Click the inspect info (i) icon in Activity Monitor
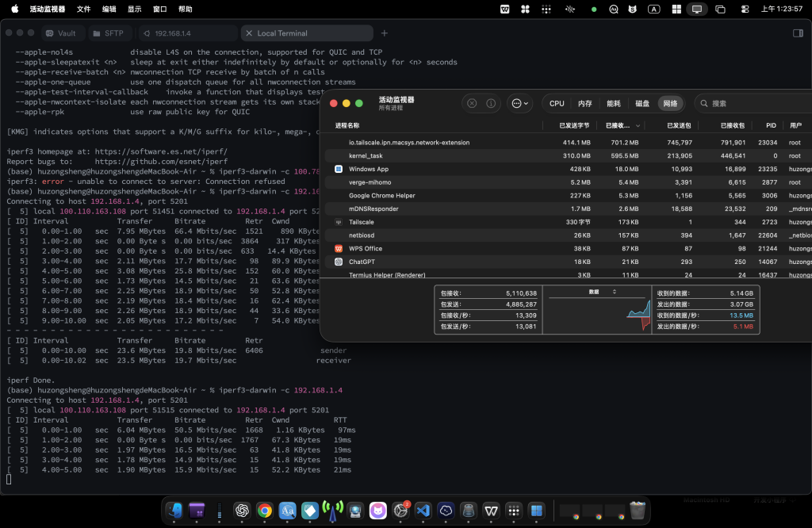The width and height of the screenshot is (812, 528). click(492, 102)
